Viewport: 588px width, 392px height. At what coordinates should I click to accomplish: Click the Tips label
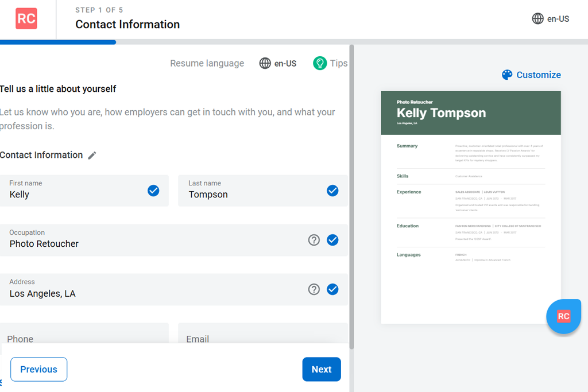(x=339, y=63)
